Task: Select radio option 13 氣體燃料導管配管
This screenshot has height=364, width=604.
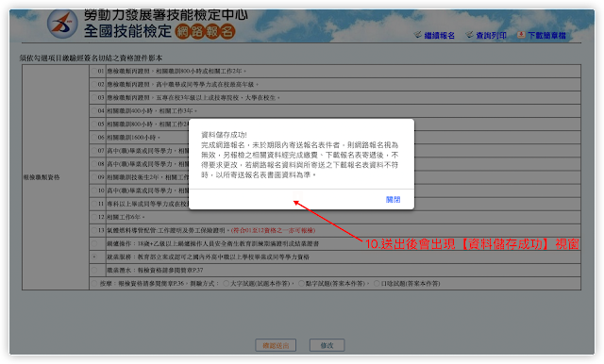Action: coord(94,230)
